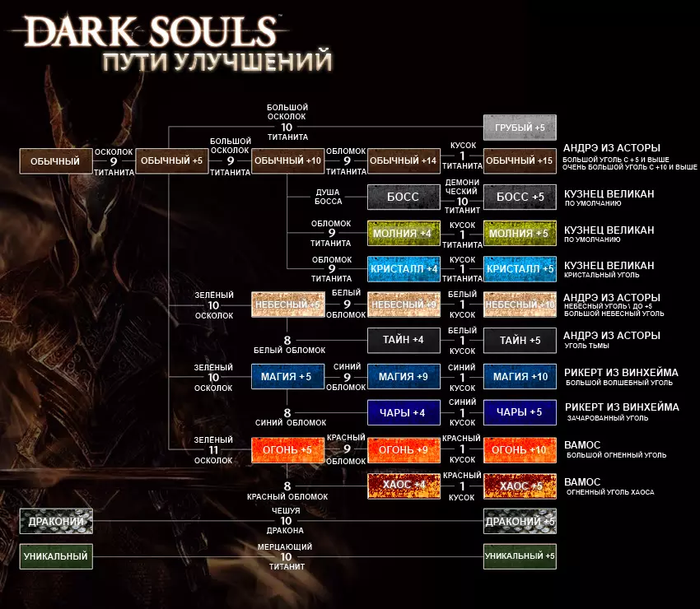Click the 8 СИНИЙ ОБЛОМОК label
Viewport: 700px width, 609px height.
pyautogui.click(x=290, y=417)
